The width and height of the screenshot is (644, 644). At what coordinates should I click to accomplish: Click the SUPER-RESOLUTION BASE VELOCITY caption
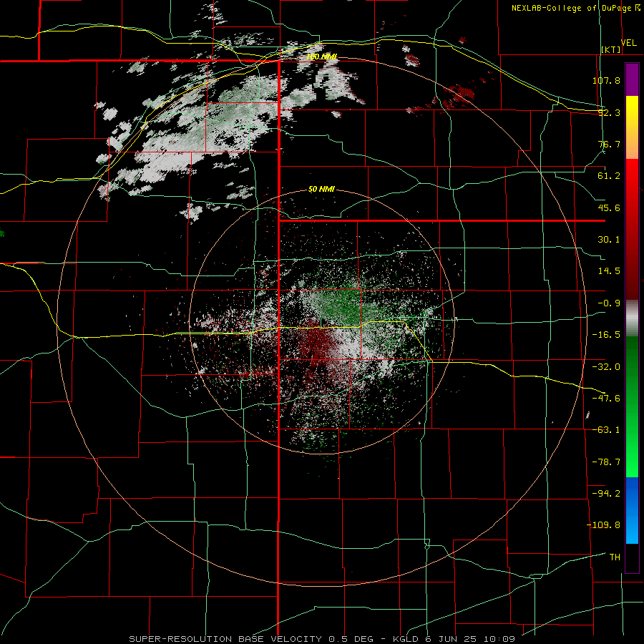coord(225,639)
